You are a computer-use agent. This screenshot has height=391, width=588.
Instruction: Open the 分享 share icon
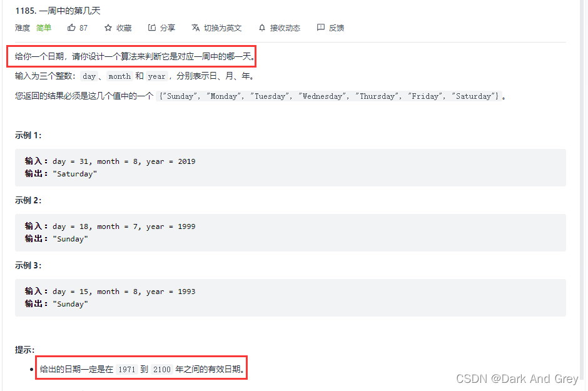151,28
